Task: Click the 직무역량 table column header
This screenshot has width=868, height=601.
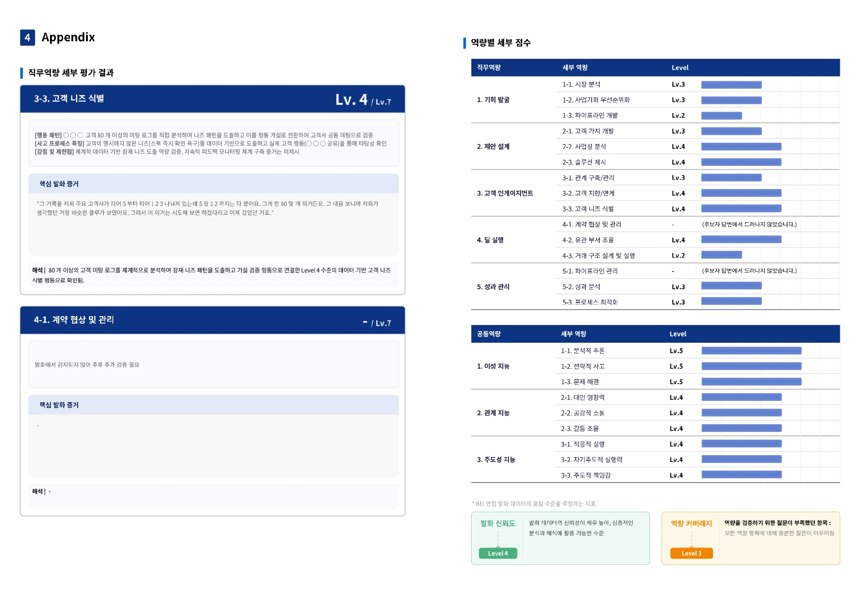Action: click(488, 68)
